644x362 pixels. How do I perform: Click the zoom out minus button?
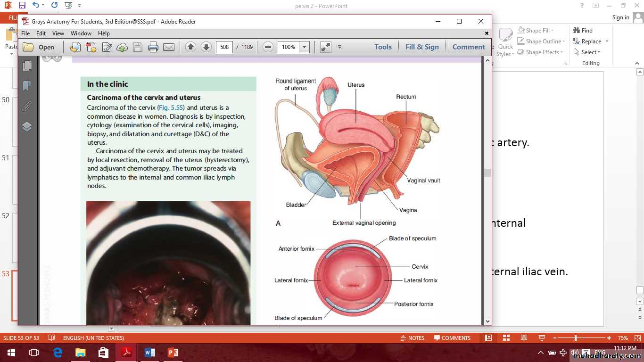tap(268, 47)
